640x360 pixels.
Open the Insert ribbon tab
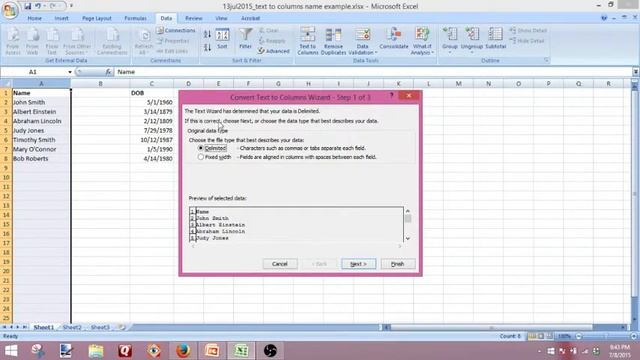coord(62,18)
